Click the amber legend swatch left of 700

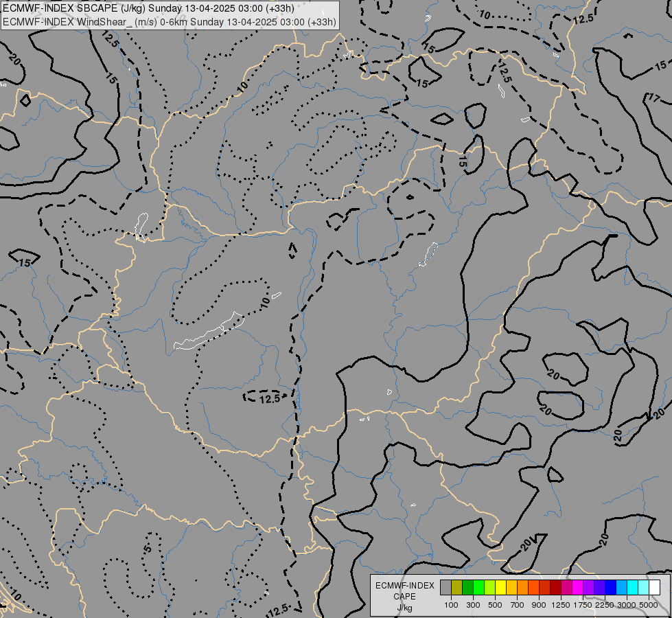[x=511, y=588]
